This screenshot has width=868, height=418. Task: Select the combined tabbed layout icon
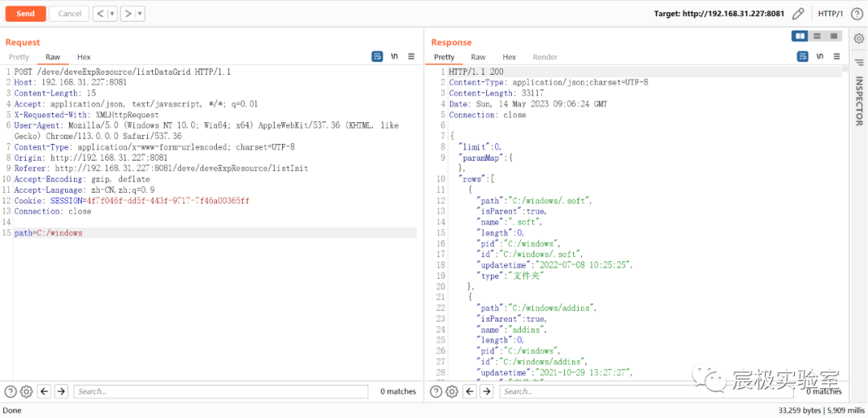(x=833, y=36)
